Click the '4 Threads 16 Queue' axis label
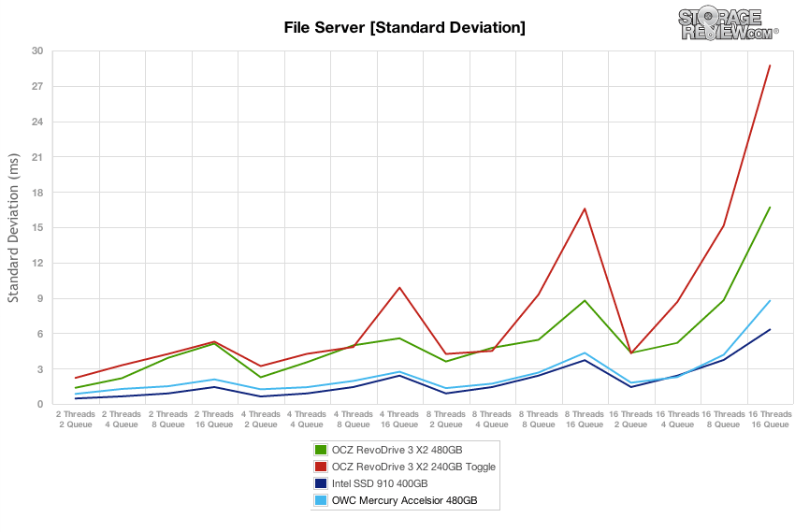 pyautogui.click(x=399, y=420)
